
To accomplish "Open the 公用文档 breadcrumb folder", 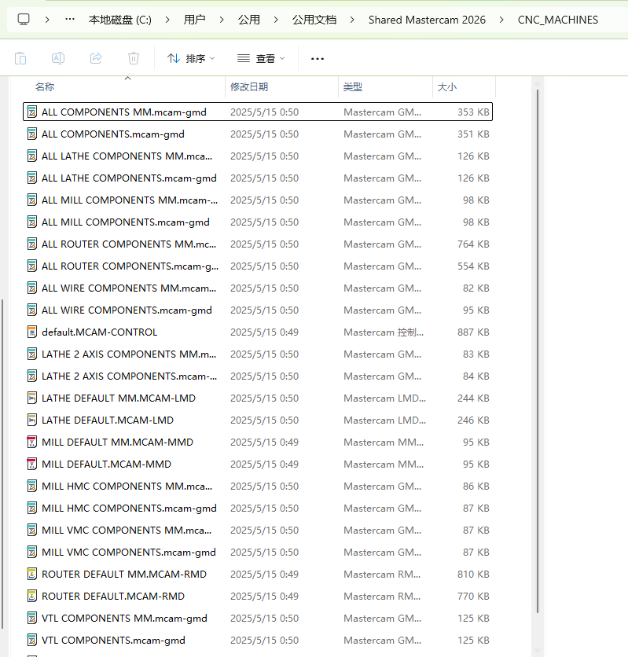I will [x=314, y=20].
